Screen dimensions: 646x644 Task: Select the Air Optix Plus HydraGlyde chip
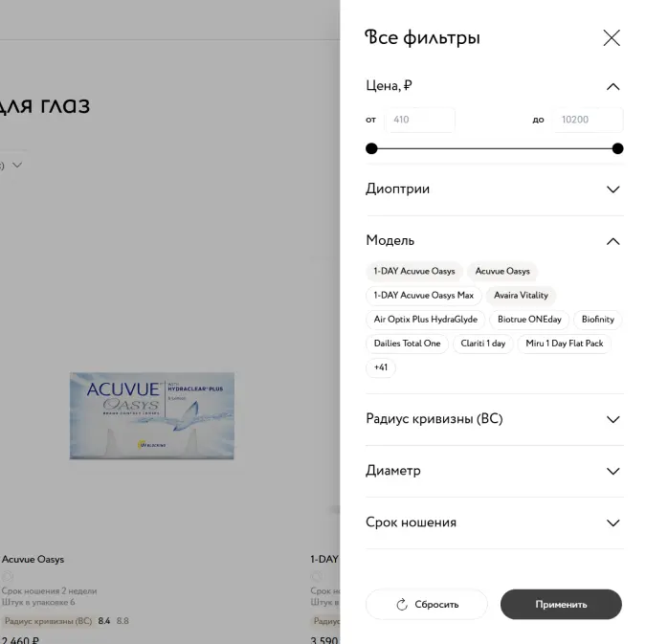coord(426,320)
